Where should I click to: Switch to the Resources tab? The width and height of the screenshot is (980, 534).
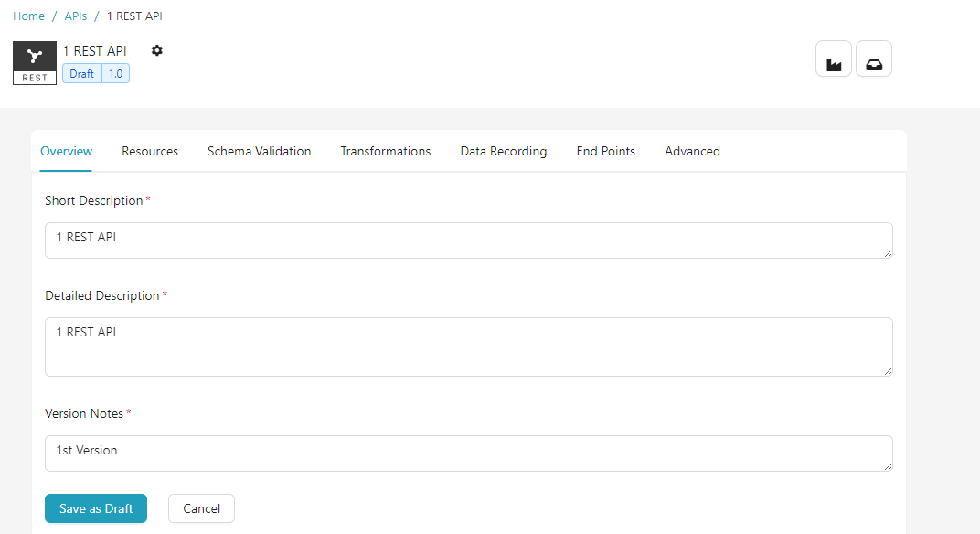[x=149, y=151]
